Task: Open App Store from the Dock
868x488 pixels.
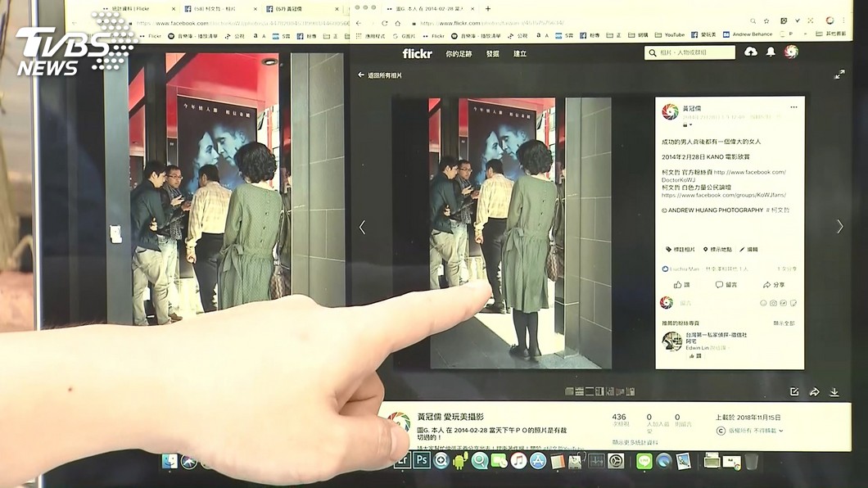Action: 537,461
